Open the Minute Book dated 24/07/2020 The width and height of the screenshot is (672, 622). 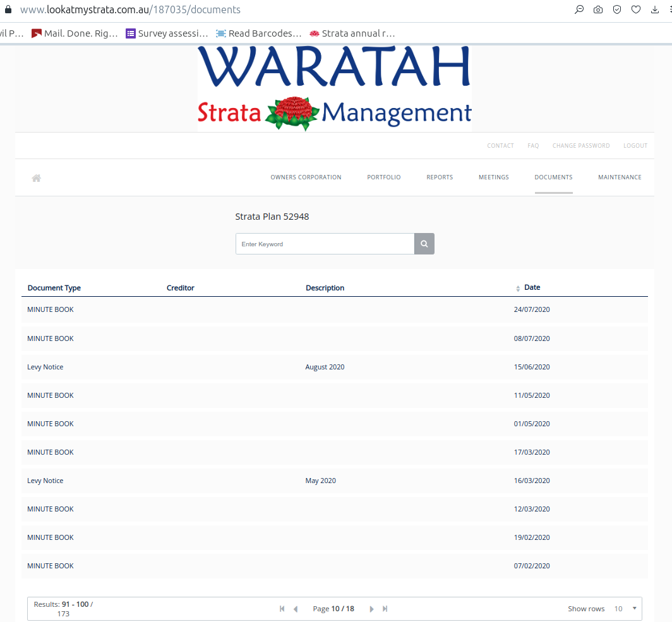pos(335,309)
